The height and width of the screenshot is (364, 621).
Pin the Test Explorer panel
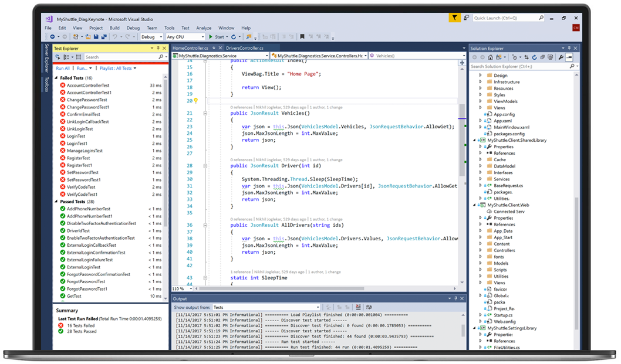[x=157, y=48]
